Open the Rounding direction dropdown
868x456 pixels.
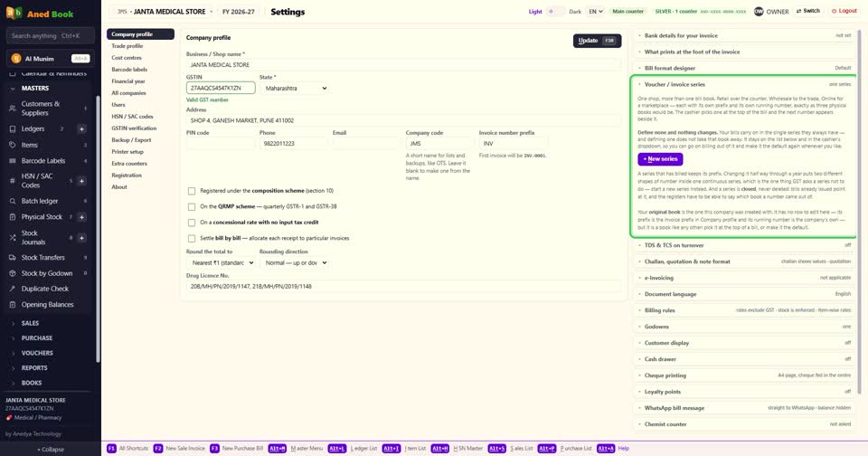pyautogui.click(x=295, y=262)
